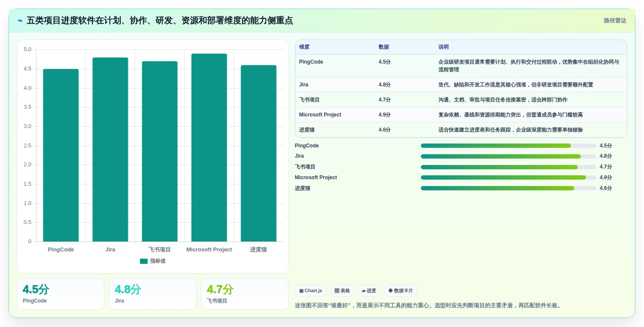
Task: Select the Chart.js tag chip
Action: click(311, 291)
